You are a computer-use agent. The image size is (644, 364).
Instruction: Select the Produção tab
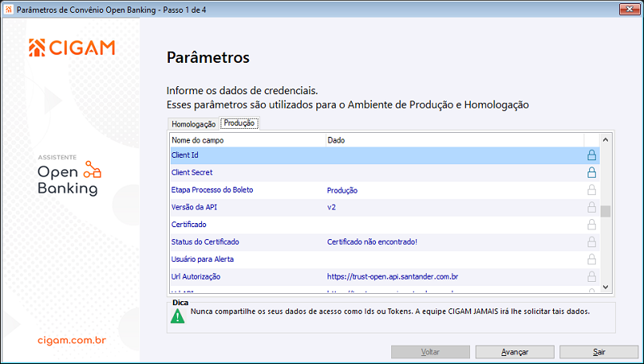(239, 123)
